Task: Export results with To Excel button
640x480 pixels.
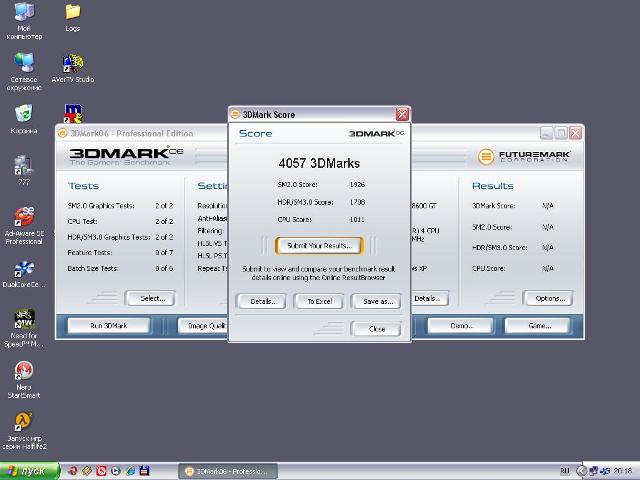Action: [319, 301]
